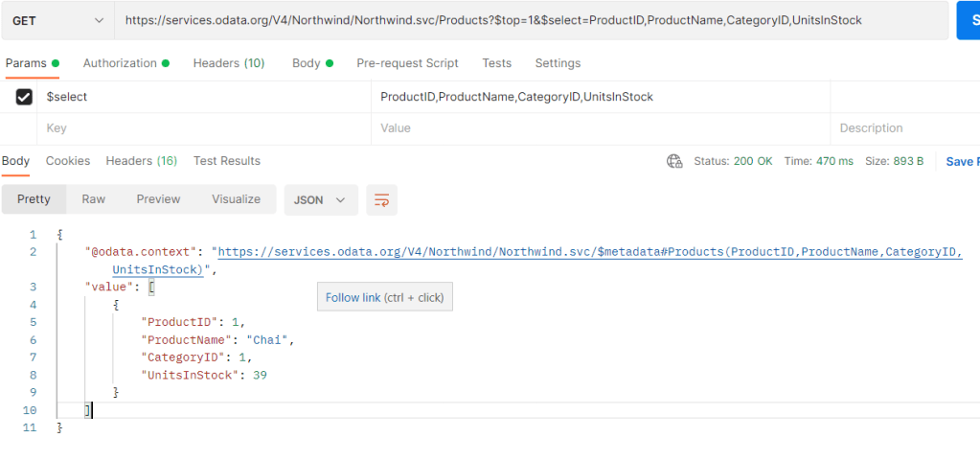This screenshot has height=461, width=980.
Task: Click the wrap lines icon
Action: pos(381,199)
